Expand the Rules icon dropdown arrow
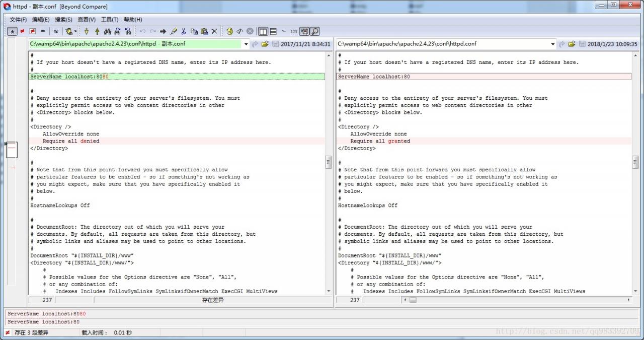This screenshot has height=340, width=644. (75, 31)
